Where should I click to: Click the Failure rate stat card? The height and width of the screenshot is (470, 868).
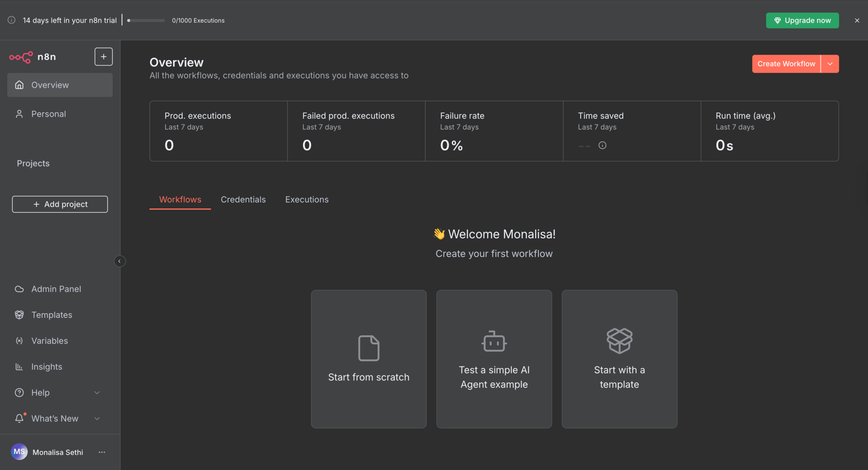(494, 131)
